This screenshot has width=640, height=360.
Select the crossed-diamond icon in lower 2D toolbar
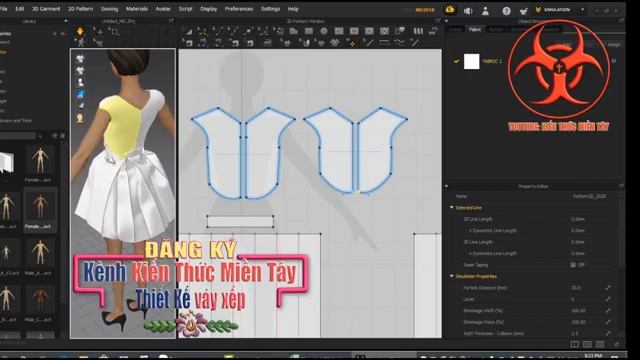335,42
